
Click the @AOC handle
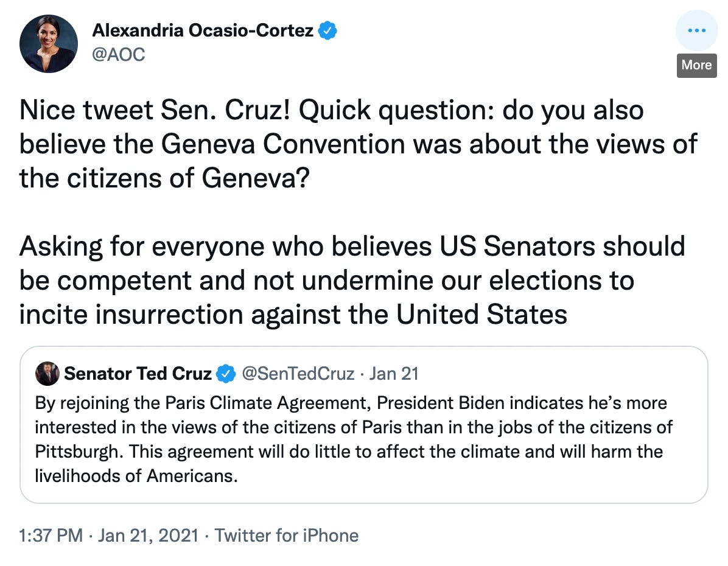click(x=119, y=55)
